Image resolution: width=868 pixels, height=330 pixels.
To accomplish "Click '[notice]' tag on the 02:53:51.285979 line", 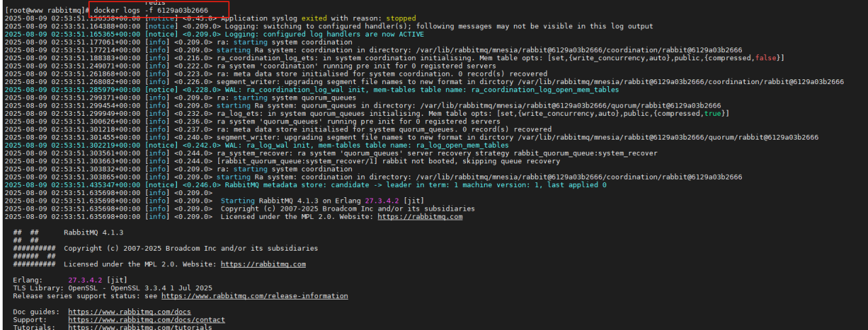I will (161, 89).
